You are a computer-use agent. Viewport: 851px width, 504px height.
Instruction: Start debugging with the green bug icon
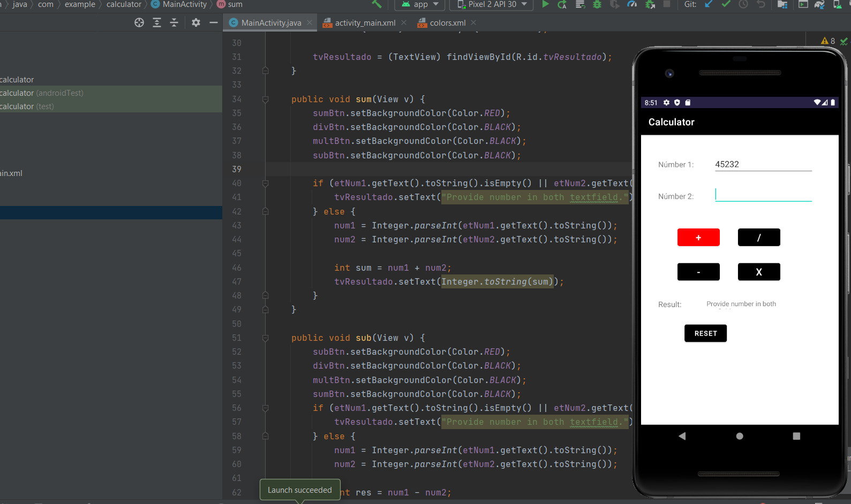coord(597,4)
